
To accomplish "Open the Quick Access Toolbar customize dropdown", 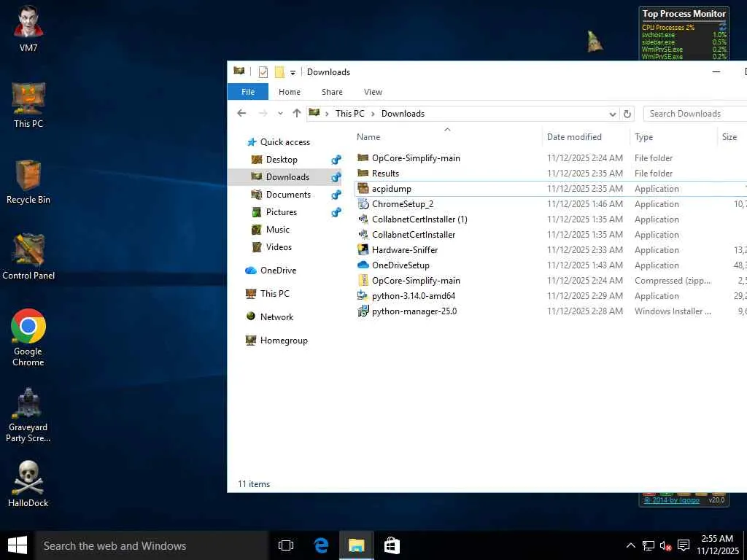I will (293, 72).
